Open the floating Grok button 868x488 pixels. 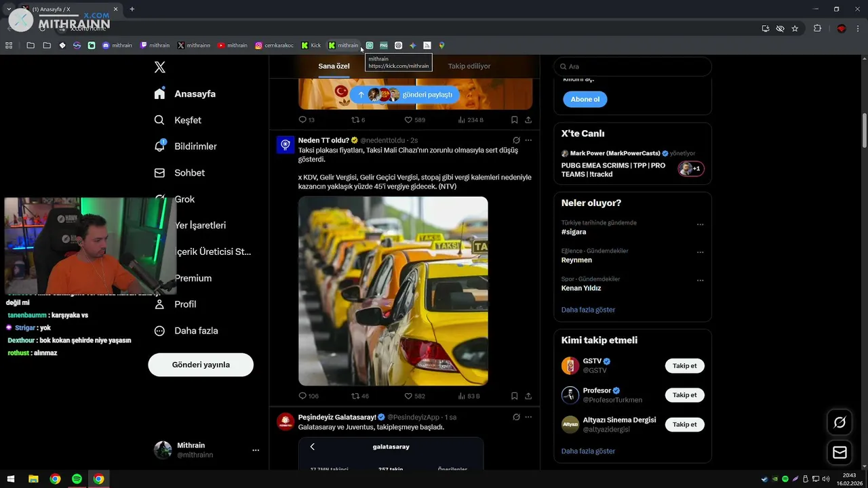(x=840, y=422)
